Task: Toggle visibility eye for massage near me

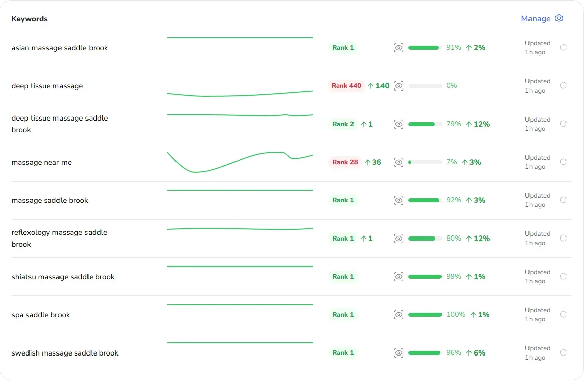Action: point(399,162)
